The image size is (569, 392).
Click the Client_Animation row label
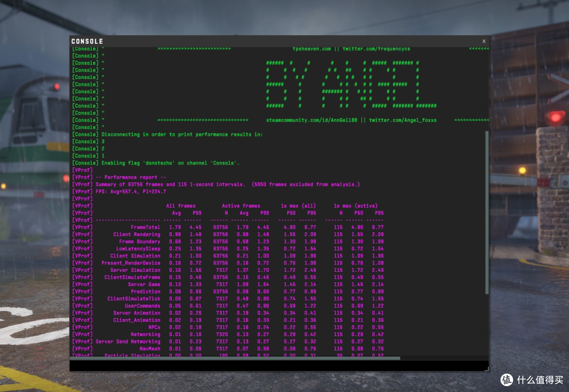136,320
